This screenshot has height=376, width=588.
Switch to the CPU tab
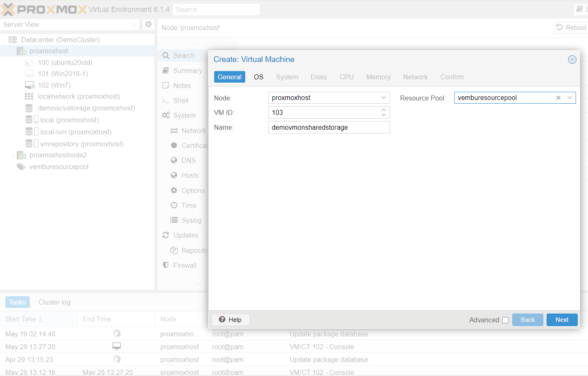point(347,77)
